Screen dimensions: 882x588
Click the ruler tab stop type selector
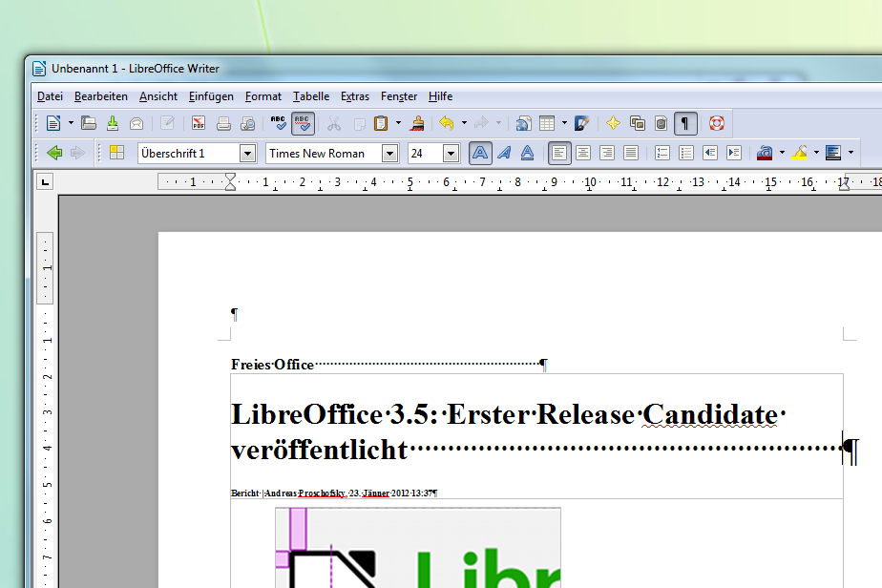[45, 181]
